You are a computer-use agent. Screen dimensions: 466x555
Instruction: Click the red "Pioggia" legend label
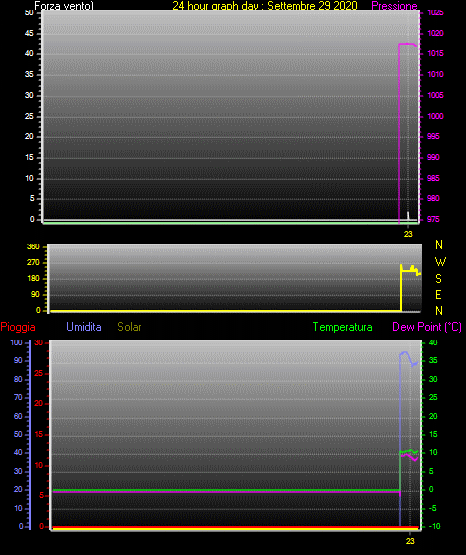pos(18,327)
